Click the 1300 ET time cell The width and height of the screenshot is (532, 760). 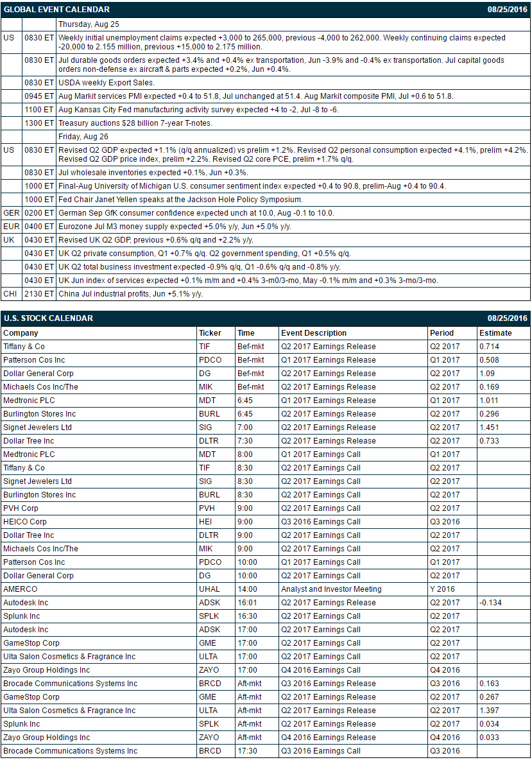tap(39, 124)
